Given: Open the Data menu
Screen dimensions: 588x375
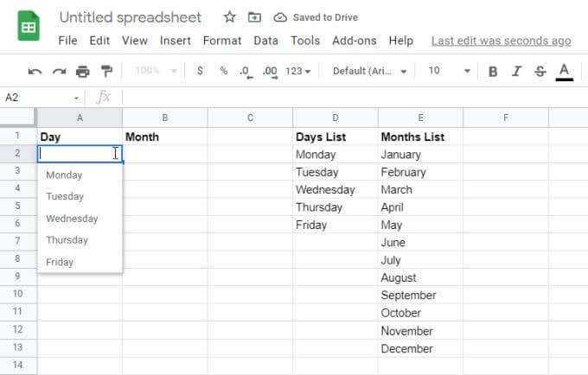Looking at the screenshot, I should click(265, 41).
